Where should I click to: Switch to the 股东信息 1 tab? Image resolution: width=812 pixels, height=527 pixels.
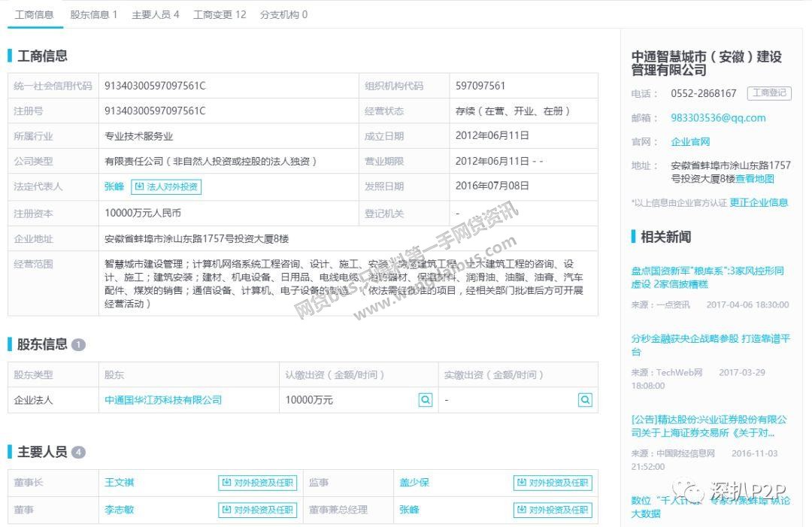point(94,14)
